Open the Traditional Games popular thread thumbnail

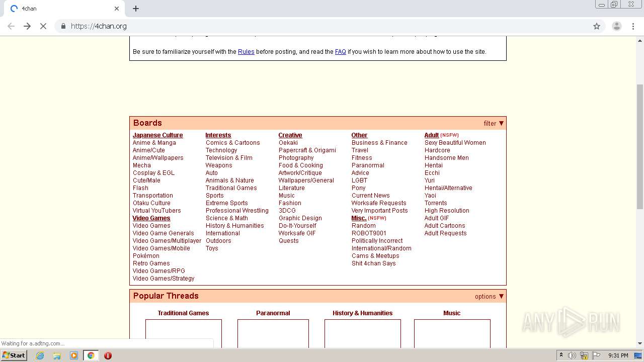(184, 333)
